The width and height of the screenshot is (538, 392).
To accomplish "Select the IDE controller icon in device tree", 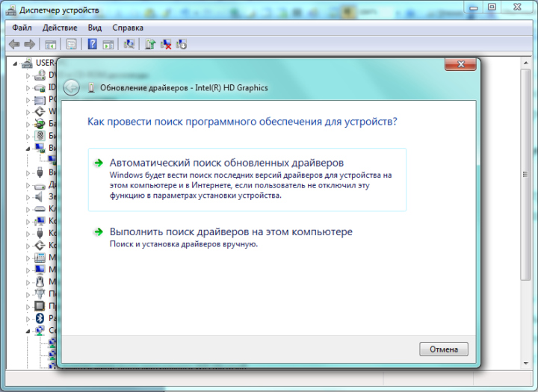I will coord(40,87).
